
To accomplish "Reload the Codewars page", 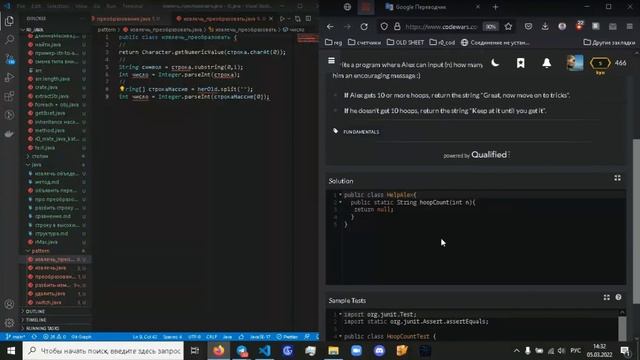I will pos(364,27).
